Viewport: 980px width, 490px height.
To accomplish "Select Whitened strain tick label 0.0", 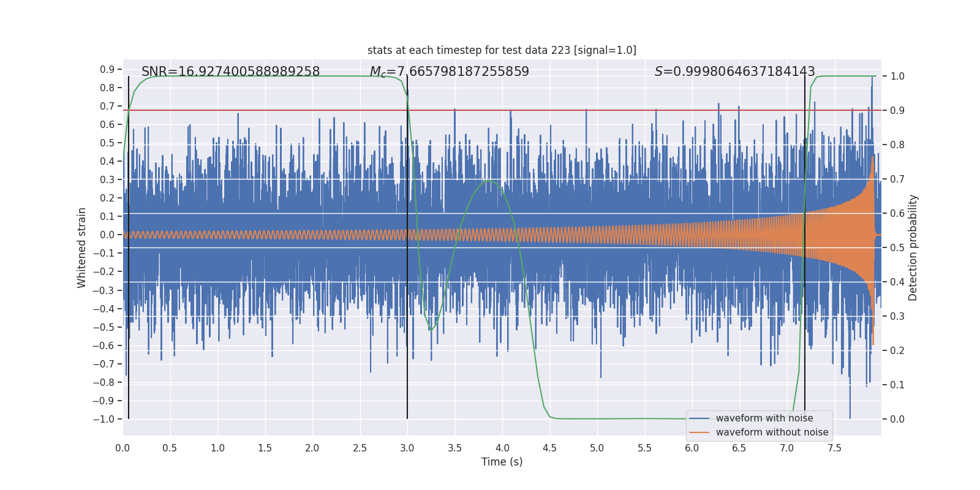I will 107,235.
